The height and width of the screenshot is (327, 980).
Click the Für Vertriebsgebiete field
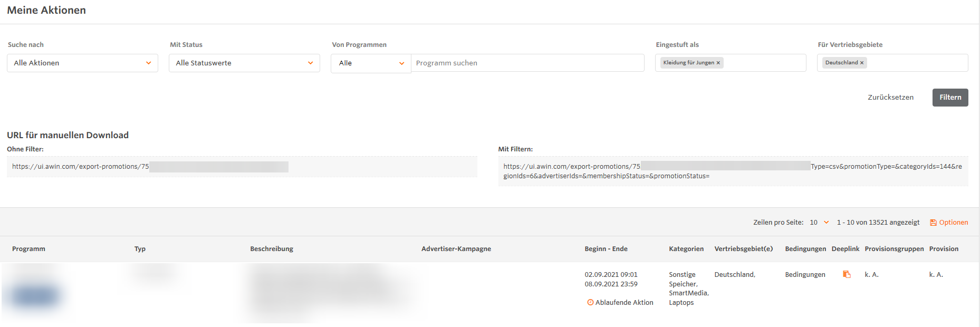coord(917,63)
